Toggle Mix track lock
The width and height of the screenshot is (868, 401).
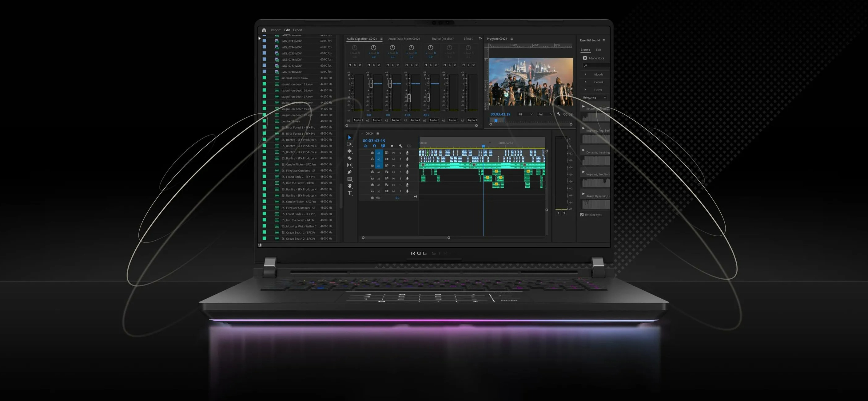372,198
